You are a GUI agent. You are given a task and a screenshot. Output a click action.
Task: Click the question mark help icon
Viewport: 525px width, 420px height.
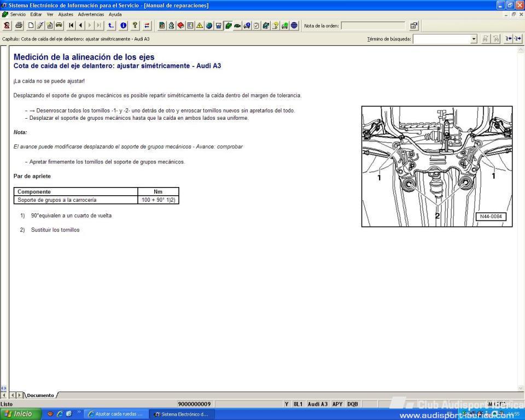click(135, 26)
